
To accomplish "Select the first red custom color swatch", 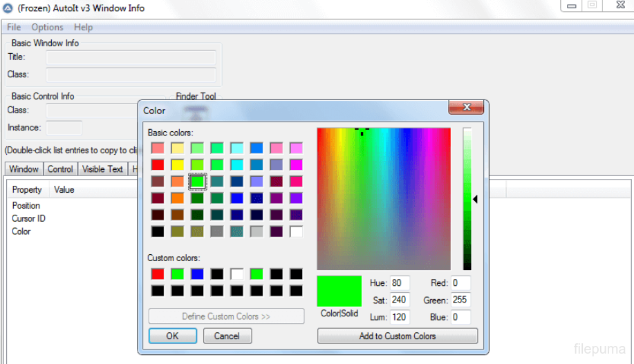I will (x=158, y=274).
